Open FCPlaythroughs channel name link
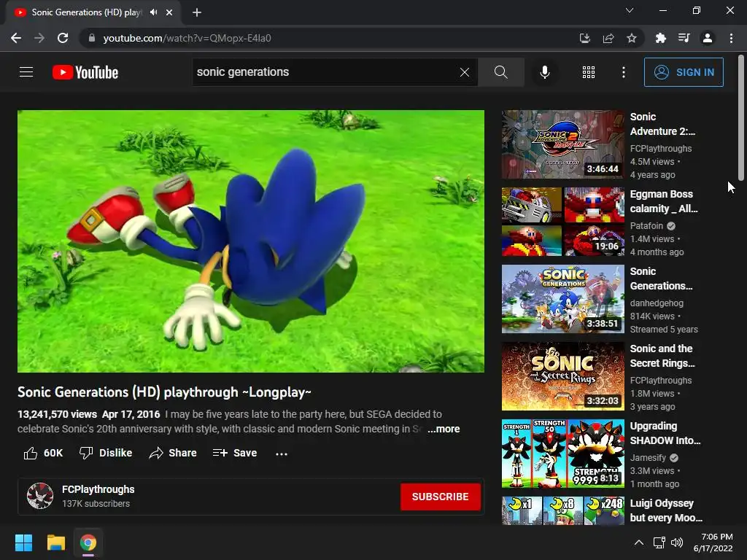The height and width of the screenshot is (560, 747). click(98, 489)
